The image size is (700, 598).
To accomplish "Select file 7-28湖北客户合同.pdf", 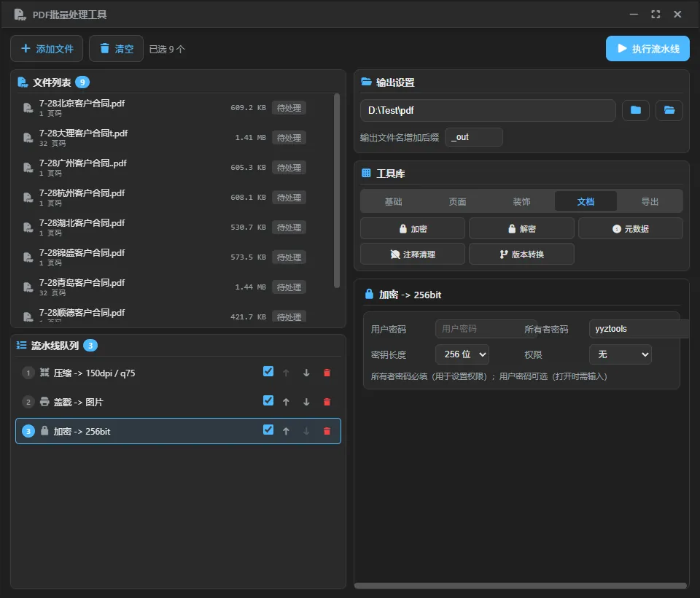I will pyautogui.click(x=174, y=228).
